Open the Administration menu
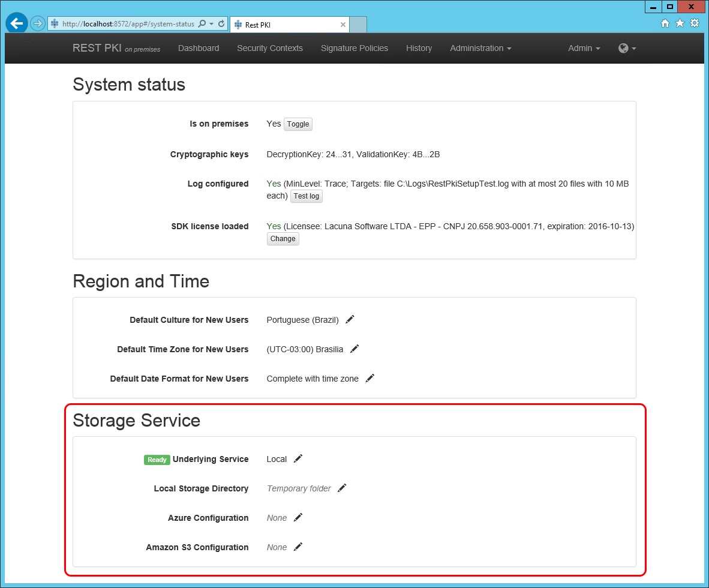This screenshot has height=588, width=709. (480, 48)
